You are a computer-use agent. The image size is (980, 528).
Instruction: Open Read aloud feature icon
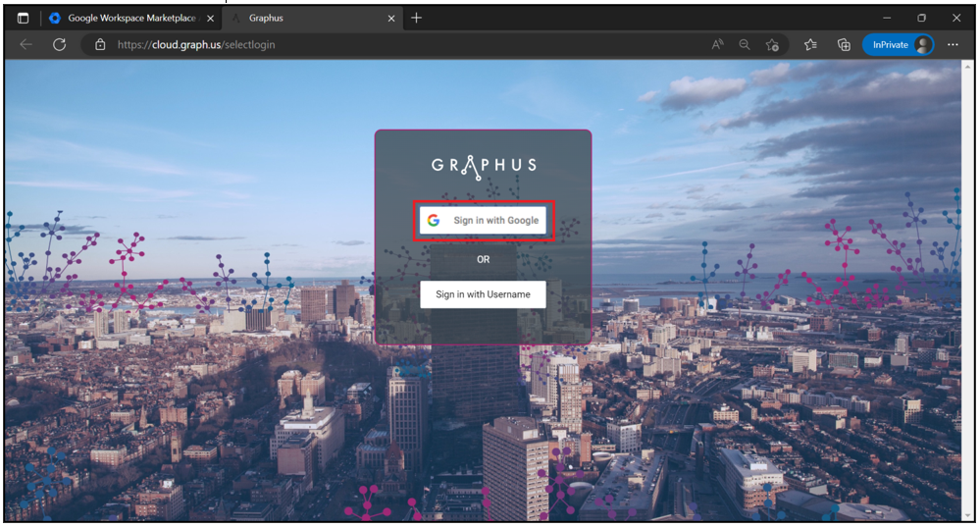717,44
